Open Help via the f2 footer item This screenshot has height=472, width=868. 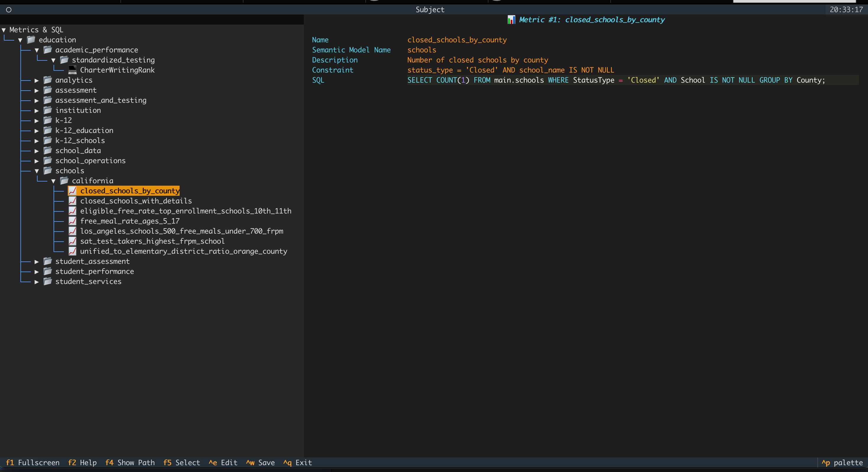[x=82, y=463]
